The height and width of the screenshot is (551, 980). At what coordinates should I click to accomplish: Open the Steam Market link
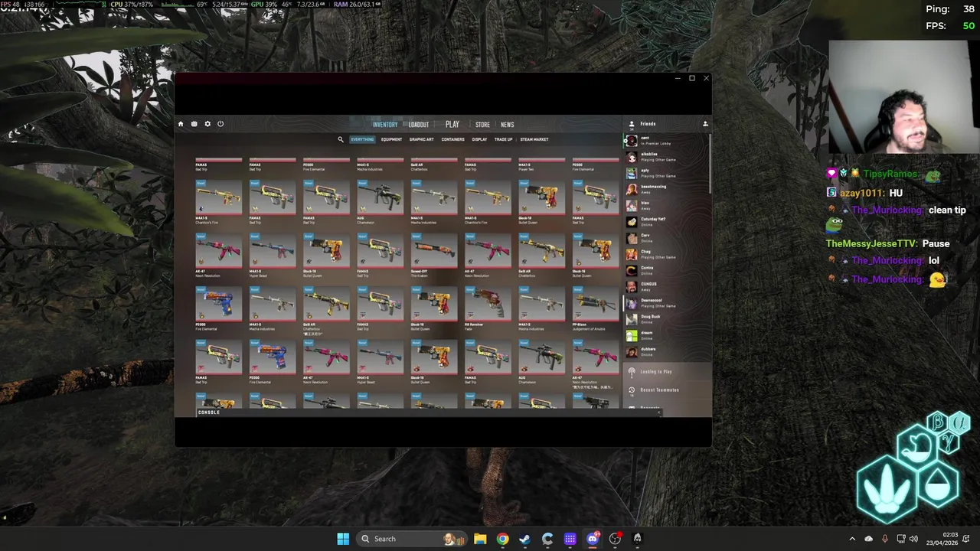[x=534, y=139]
